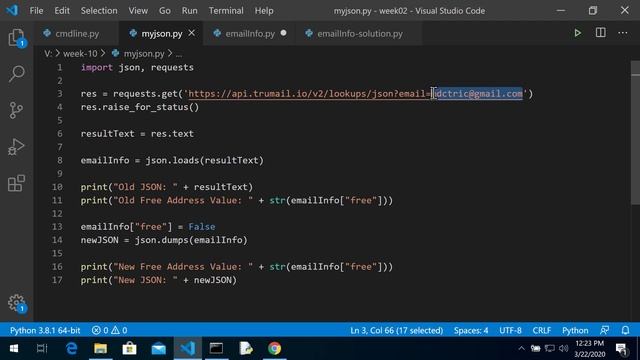The image size is (640, 360).
Task: Open More Actions ellipsis in editor toolbar
Action: 622,33
